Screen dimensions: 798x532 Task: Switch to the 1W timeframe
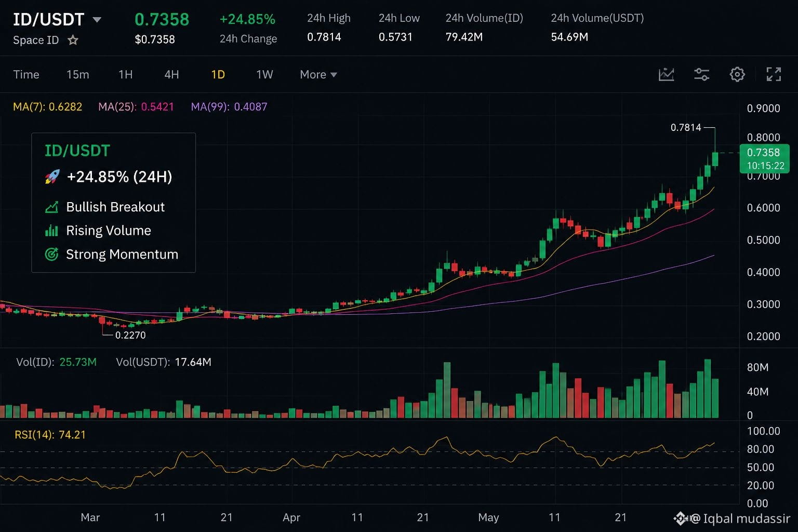click(264, 74)
